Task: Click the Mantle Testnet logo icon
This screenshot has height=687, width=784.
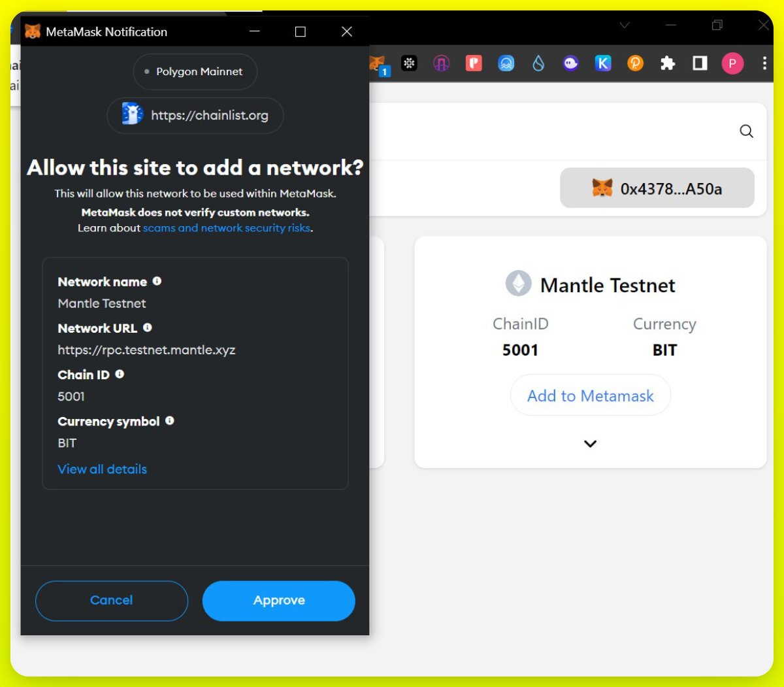Action: [519, 284]
